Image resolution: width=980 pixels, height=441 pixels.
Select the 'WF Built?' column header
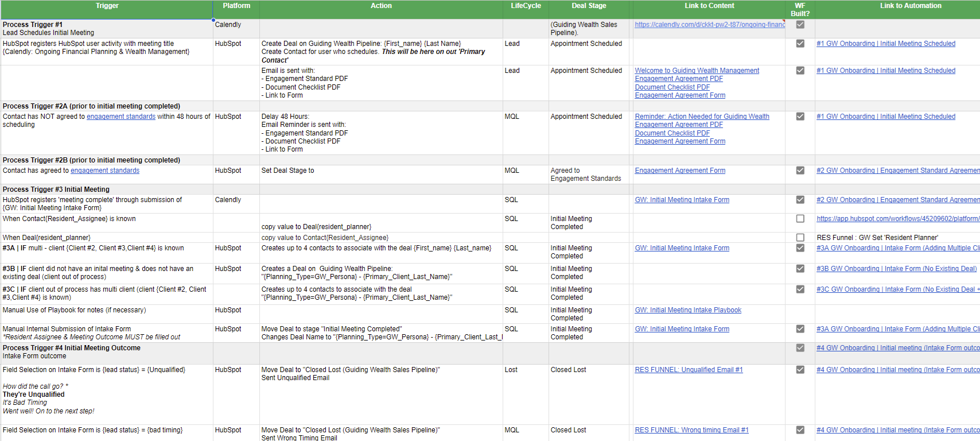click(x=800, y=9)
